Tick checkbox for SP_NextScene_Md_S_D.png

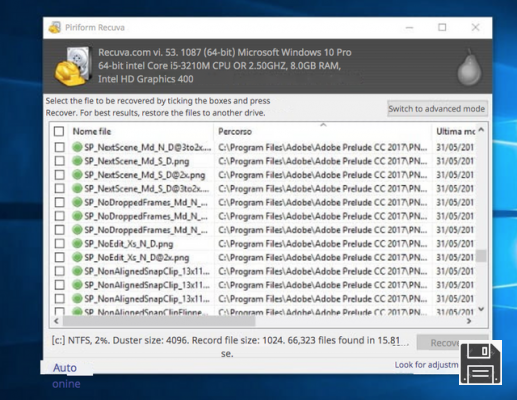tap(60, 161)
